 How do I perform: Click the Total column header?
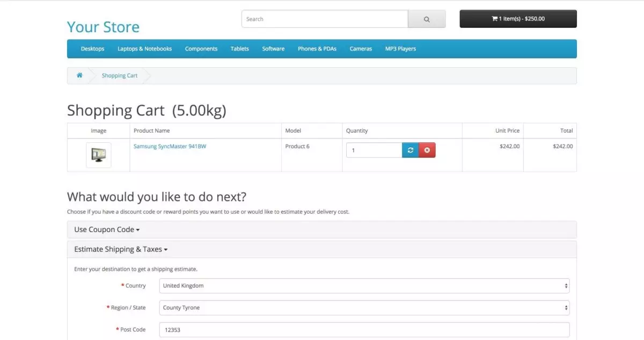(x=567, y=131)
